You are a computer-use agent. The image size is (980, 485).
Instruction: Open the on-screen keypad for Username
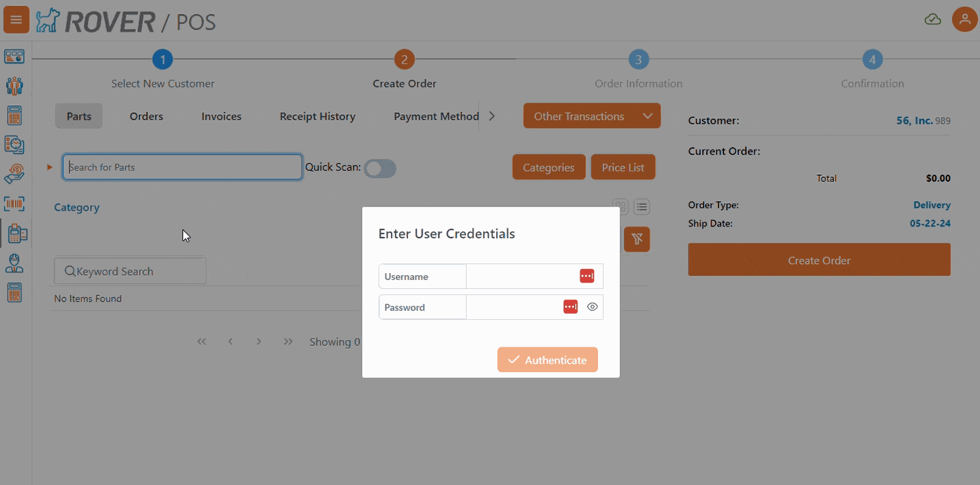click(x=586, y=275)
